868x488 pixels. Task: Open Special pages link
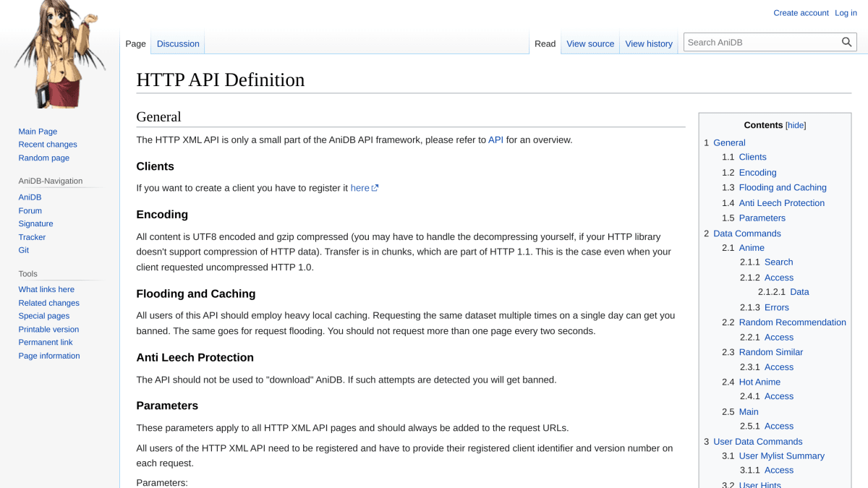tap(44, 316)
